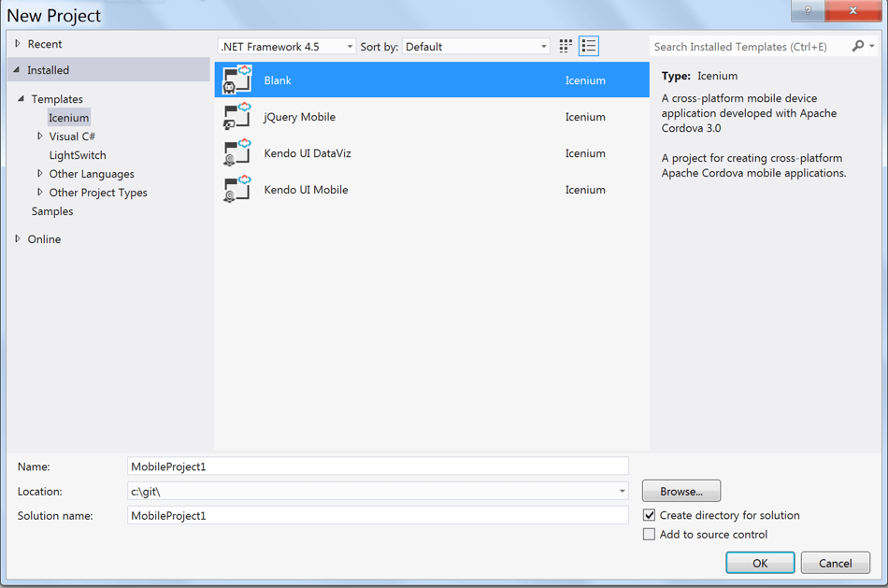Expand the Other Languages node
The image size is (888, 588).
(x=39, y=173)
